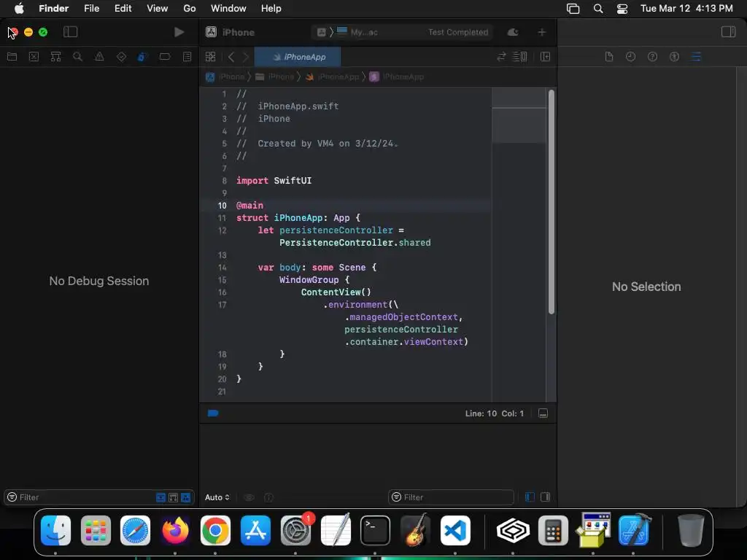Toggle the blue breakpoints activation icon
This screenshot has height=560, width=747.
tap(213, 413)
